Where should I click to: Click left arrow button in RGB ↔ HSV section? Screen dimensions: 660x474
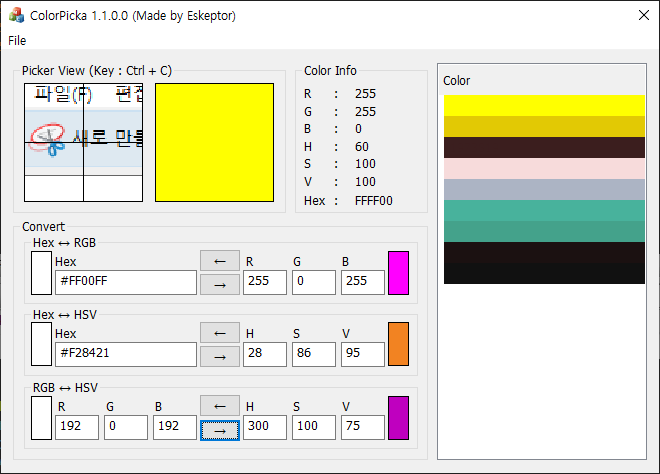[220, 405]
